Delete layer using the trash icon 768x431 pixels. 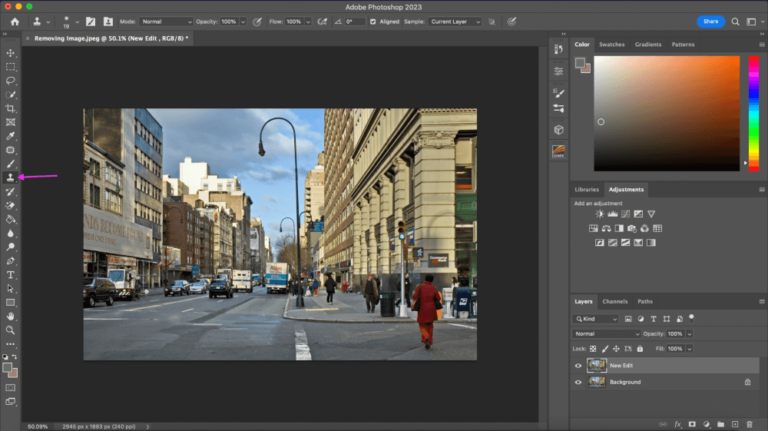pos(749,424)
